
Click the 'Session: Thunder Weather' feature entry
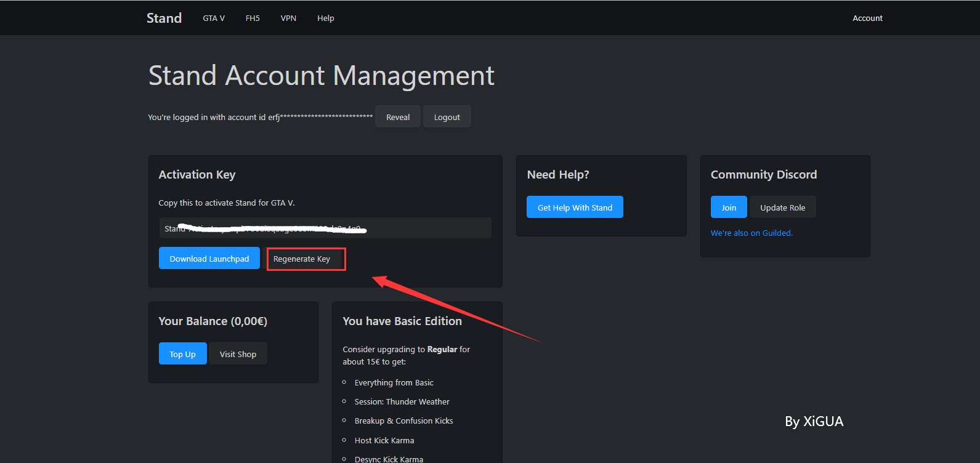(402, 401)
